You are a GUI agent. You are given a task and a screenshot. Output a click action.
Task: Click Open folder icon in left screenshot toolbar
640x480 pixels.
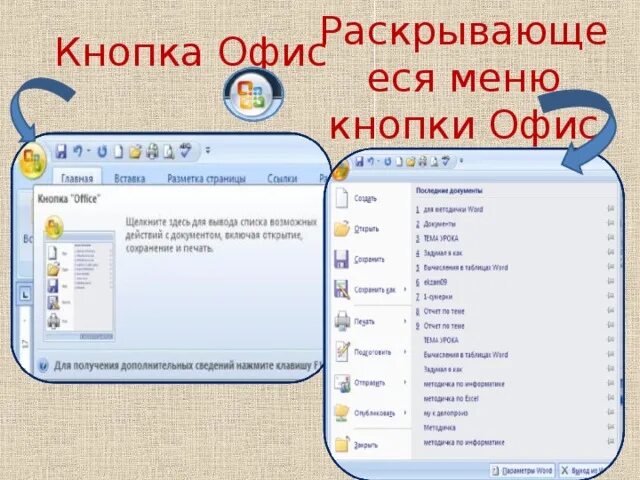pos(135,152)
